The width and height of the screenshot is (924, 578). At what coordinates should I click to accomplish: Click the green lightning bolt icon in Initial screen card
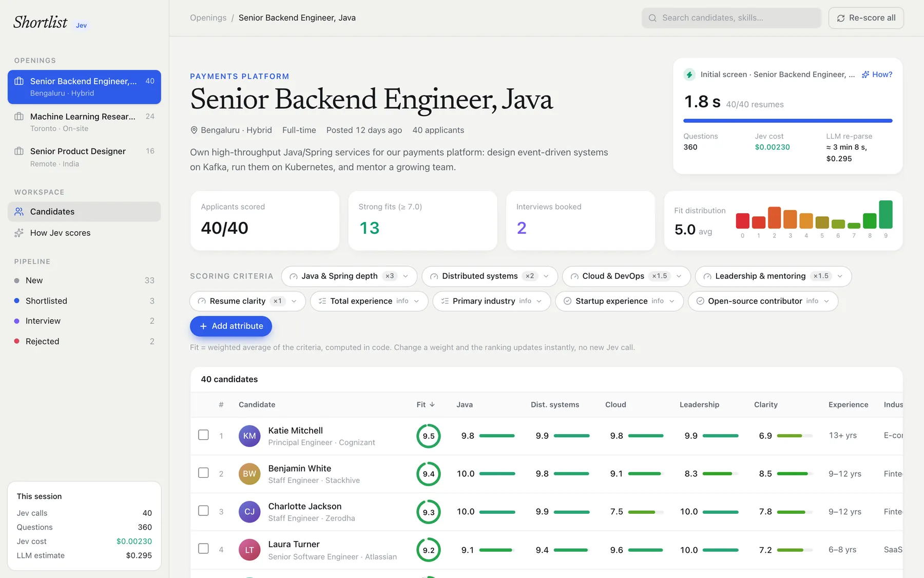pos(689,74)
